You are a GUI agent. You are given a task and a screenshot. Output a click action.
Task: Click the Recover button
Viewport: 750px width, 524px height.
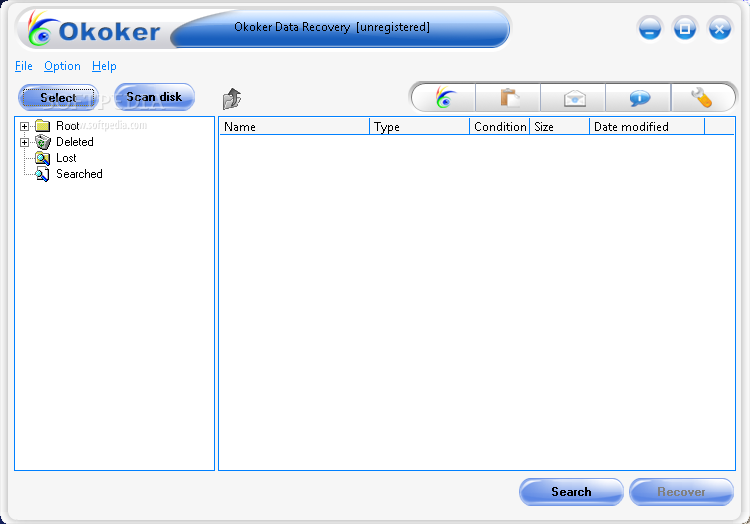(681, 492)
